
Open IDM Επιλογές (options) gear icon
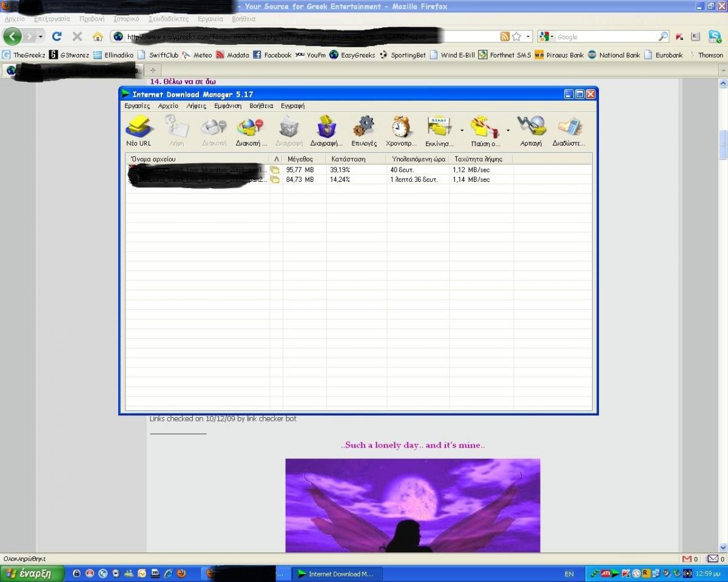coord(364,131)
